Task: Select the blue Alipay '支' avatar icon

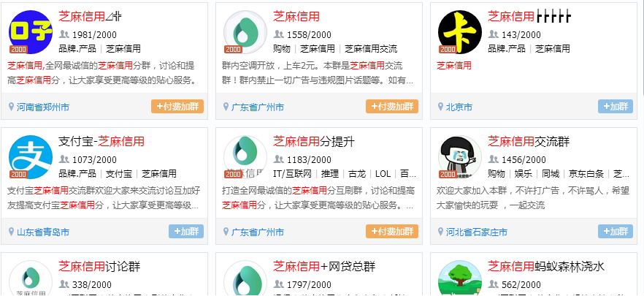Action: [31, 157]
